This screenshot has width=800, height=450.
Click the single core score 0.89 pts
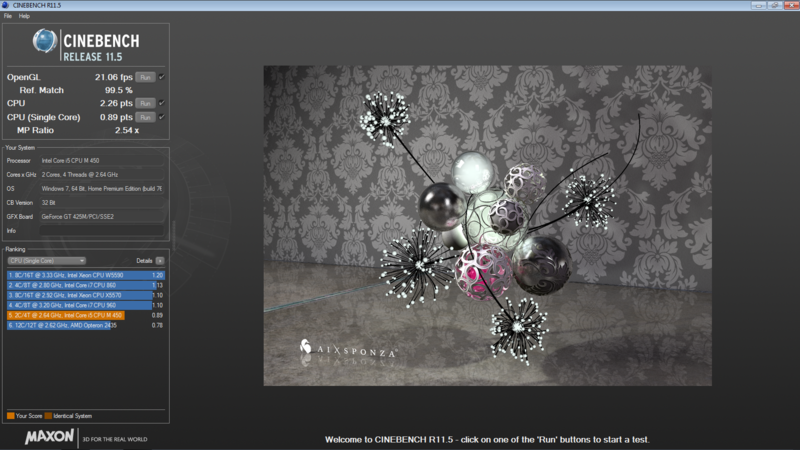coord(116,117)
